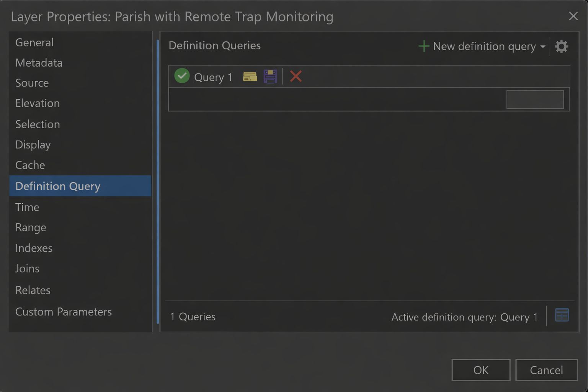Click the blank button in the Query 1 panel
The height and width of the screenshot is (392, 588).
tap(535, 100)
